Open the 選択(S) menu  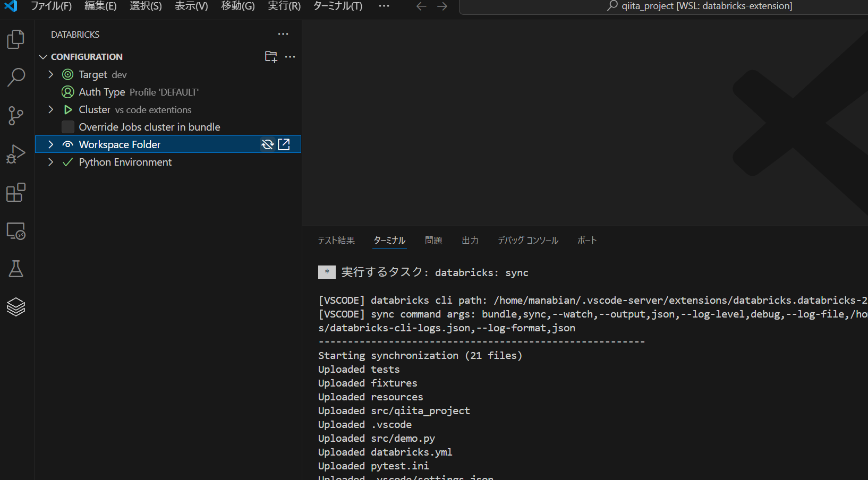tap(146, 6)
